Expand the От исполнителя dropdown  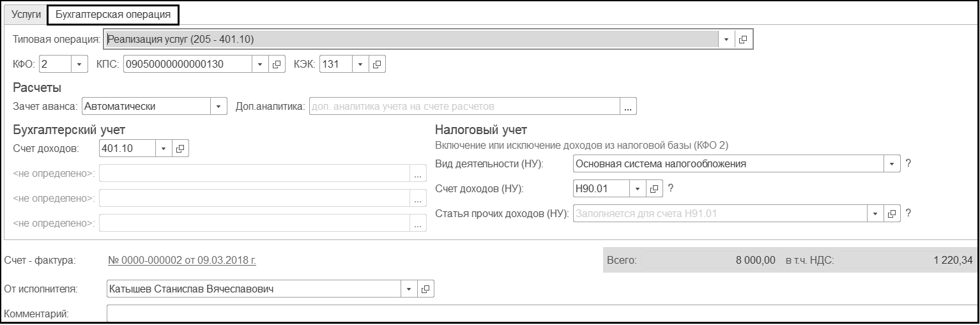409,289
